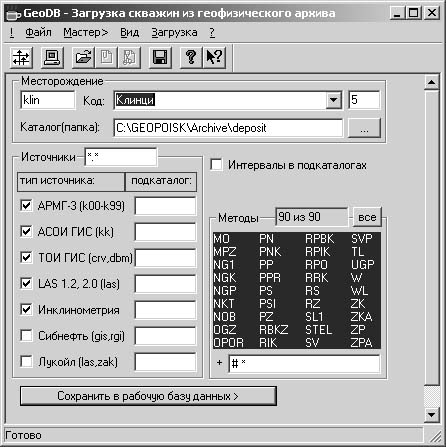
Task: Click the АСОИ ГИС subdirectory input field
Action: point(165,232)
